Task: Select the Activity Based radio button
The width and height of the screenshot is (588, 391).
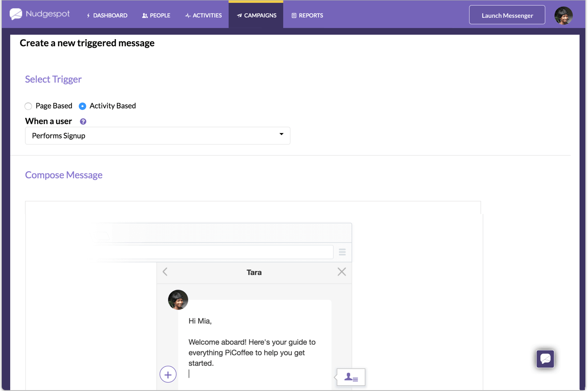Action: click(x=82, y=106)
